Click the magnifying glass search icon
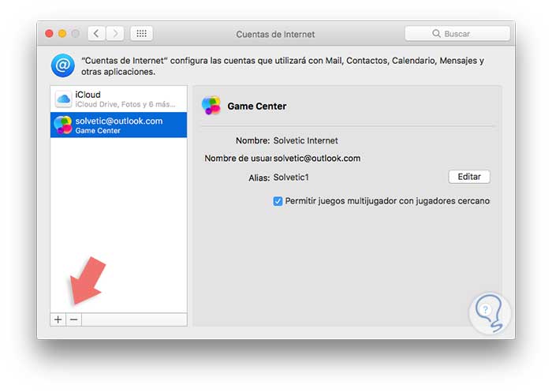The height and width of the screenshot is (392, 552). (x=436, y=34)
